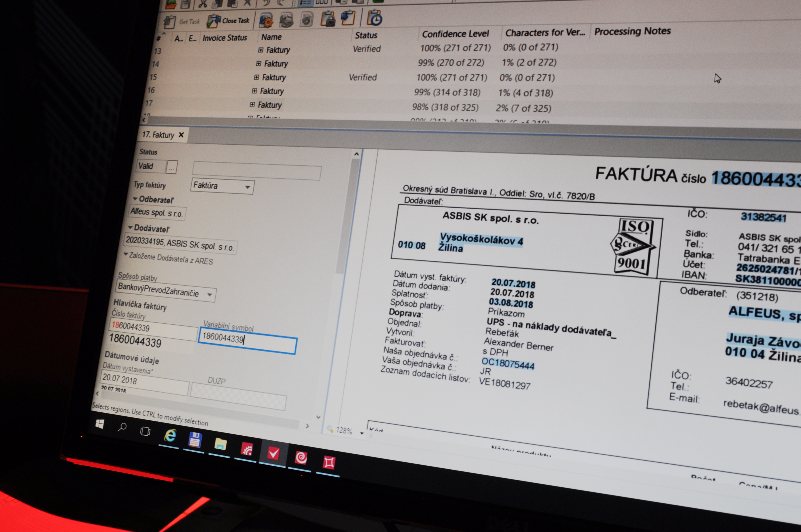
Task: Open the Typ faktúry dropdown
Action: (x=248, y=187)
